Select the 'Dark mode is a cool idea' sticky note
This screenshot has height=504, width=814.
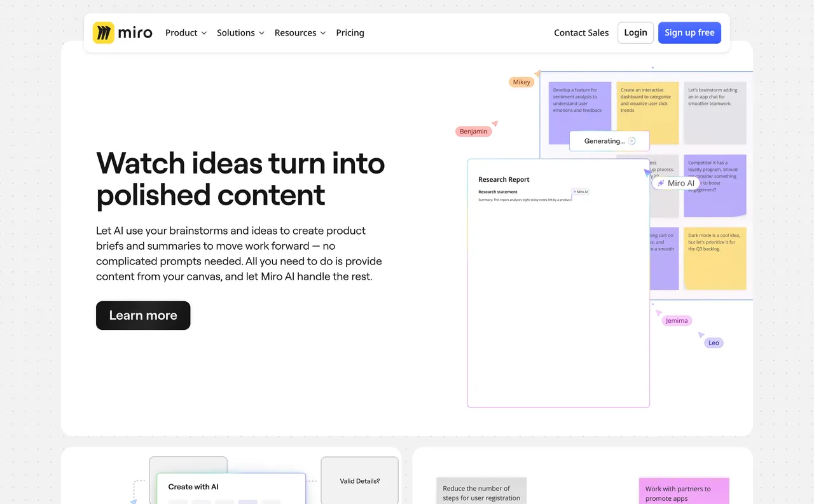tap(715, 258)
